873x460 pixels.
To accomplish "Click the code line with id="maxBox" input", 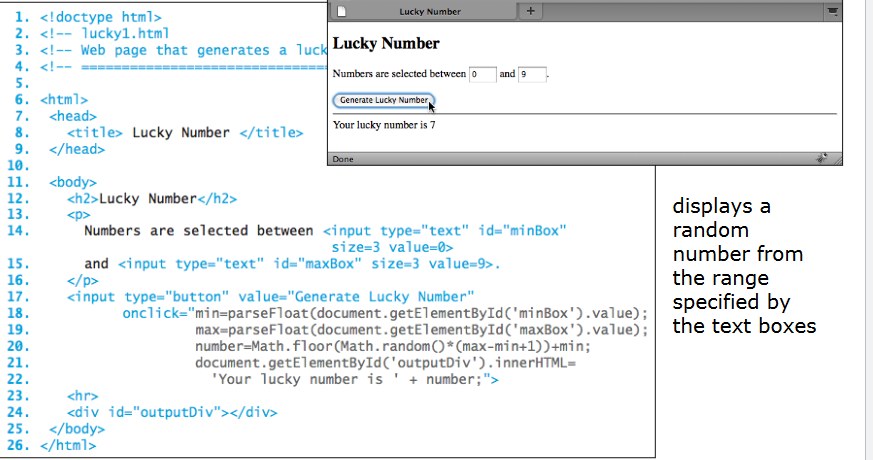I will coord(292,264).
